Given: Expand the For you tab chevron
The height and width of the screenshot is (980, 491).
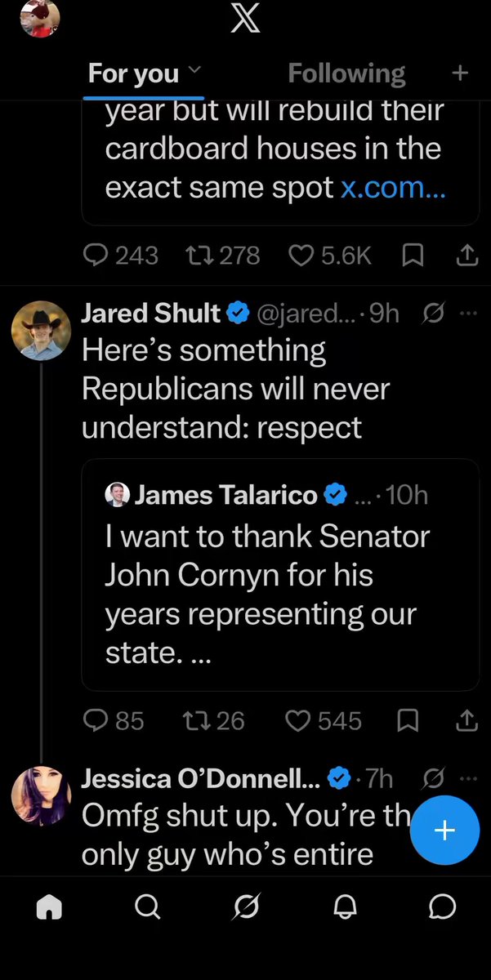Looking at the screenshot, I should coord(194,72).
